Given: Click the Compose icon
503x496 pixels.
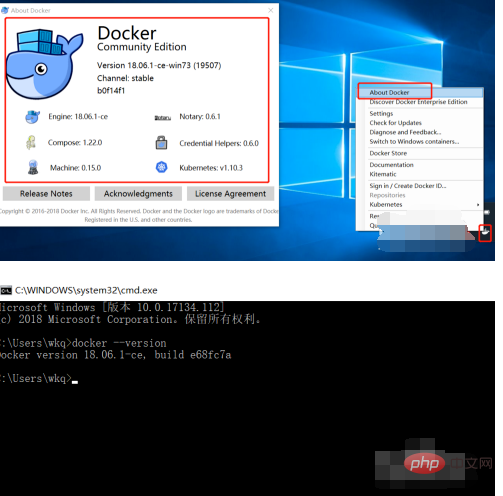Looking at the screenshot, I should click(x=31, y=143).
